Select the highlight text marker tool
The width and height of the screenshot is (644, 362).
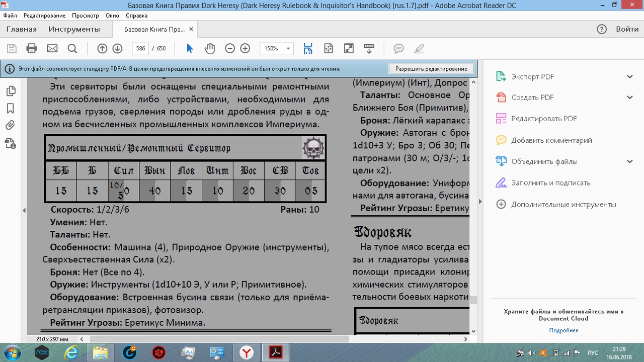[x=419, y=48]
